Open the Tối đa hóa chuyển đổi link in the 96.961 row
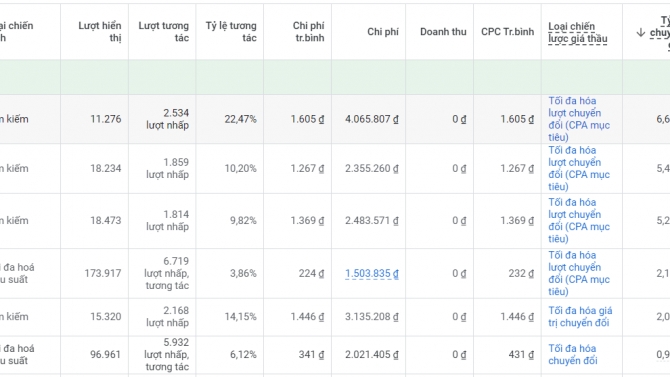The height and width of the screenshot is (377, 670). pyautogui.click(x=573, y=354)
